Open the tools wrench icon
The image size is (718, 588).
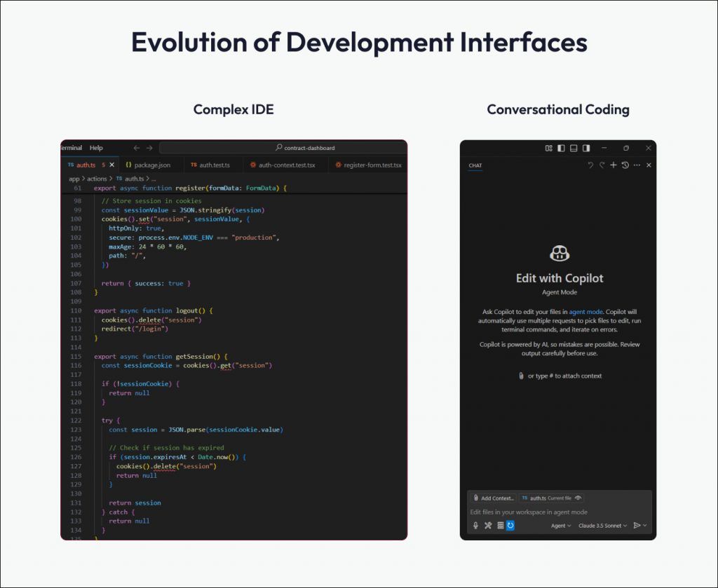488,526
